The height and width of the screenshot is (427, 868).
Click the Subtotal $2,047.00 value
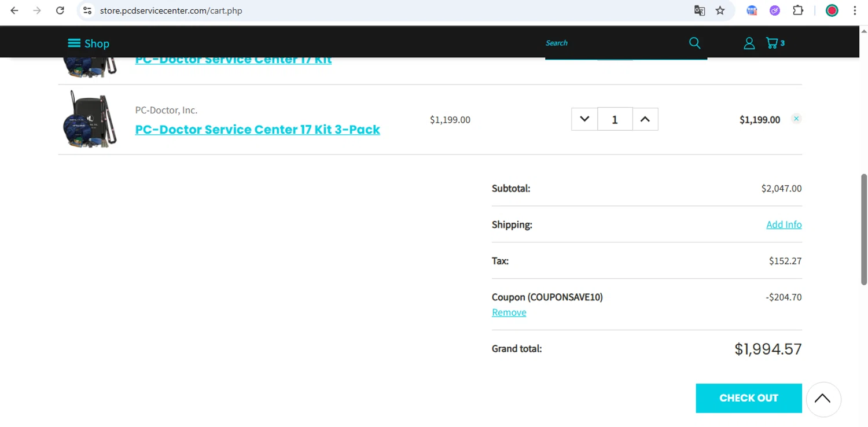point(782,189)
